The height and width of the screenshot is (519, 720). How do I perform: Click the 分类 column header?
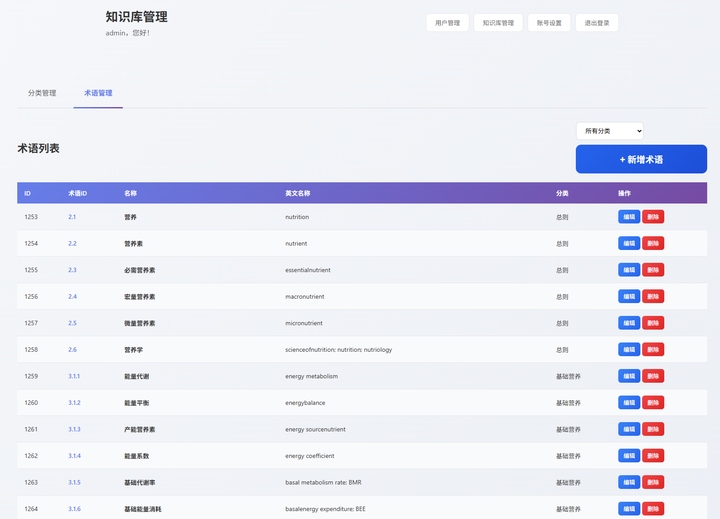coord(562,193)
